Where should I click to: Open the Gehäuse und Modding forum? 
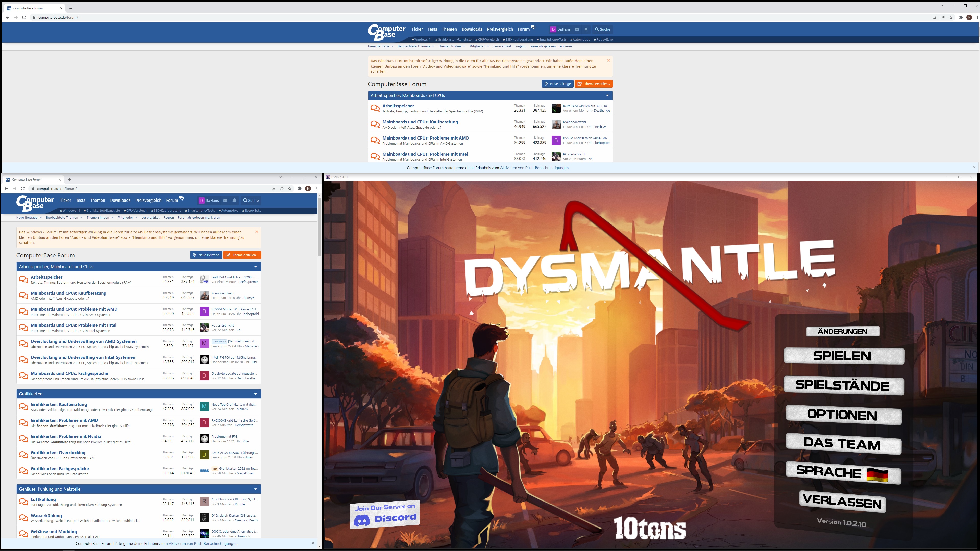pos(54,532)
